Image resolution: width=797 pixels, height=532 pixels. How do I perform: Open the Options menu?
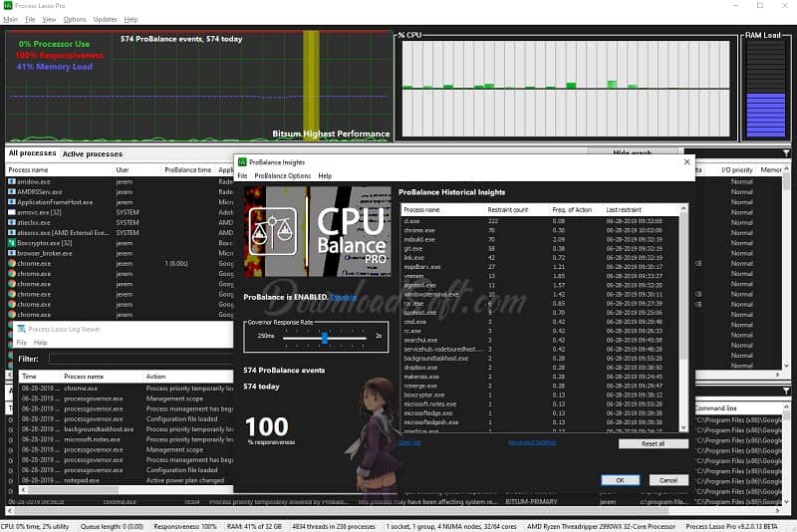pos(74,19)
